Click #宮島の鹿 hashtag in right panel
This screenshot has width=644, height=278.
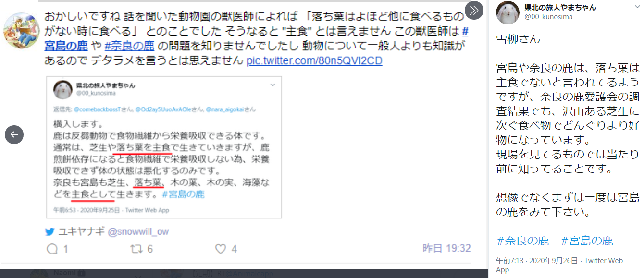[587, 241]
